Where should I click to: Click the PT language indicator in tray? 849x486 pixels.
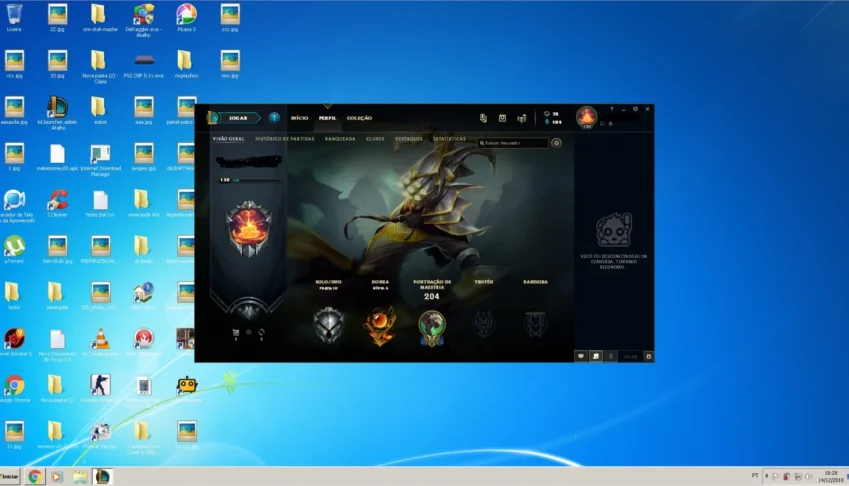coord(755,476)
